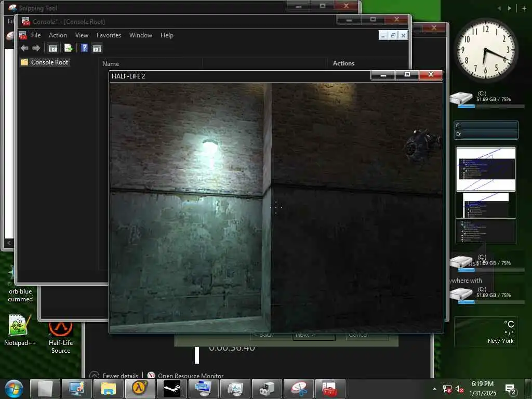Click the sidebar add gadget plus
This screenshot has width=532, height=399.
coord(524,8)
